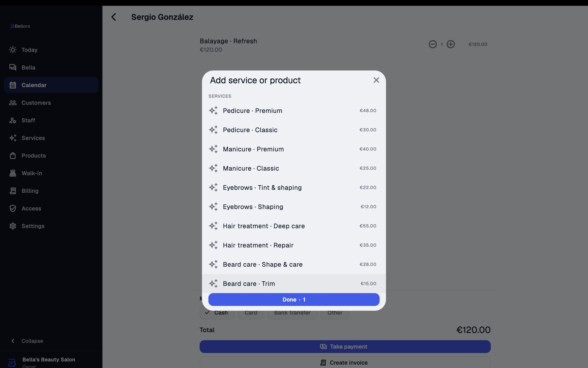
Task: Click the €12.00 price of Eyebrows Shaping
Action: pyautogui.click(x=368, y=207)
